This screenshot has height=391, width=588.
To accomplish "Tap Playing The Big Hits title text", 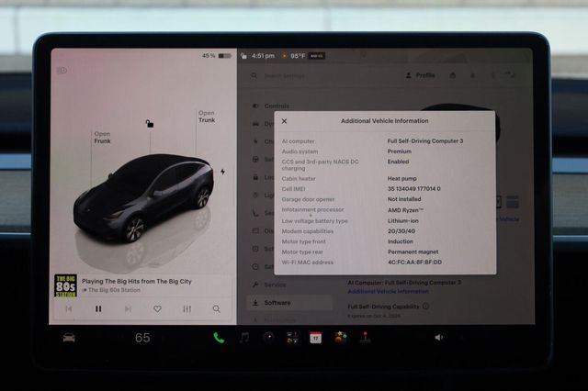I will point(137,281).
